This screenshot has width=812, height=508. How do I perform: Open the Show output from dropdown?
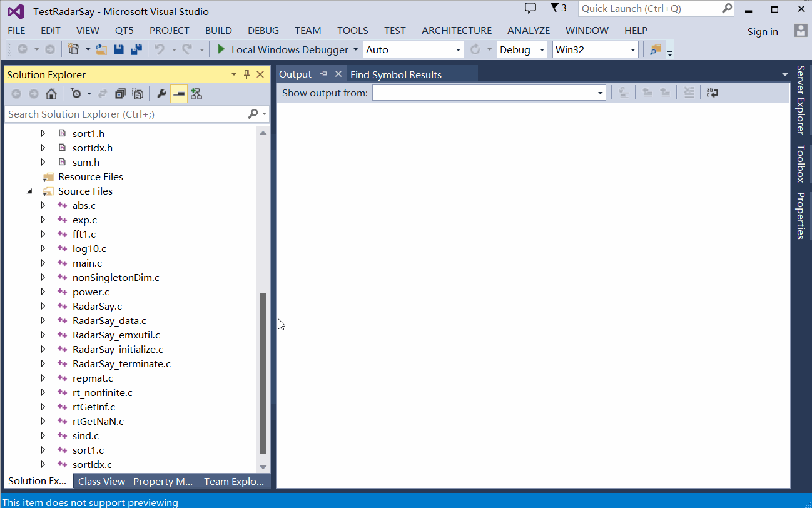click(599, 93)
